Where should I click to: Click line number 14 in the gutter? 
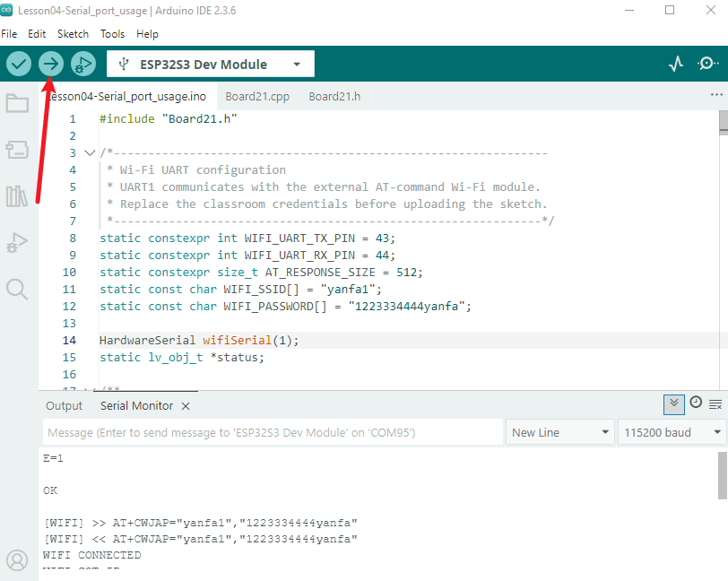click(x=69, y=341)
